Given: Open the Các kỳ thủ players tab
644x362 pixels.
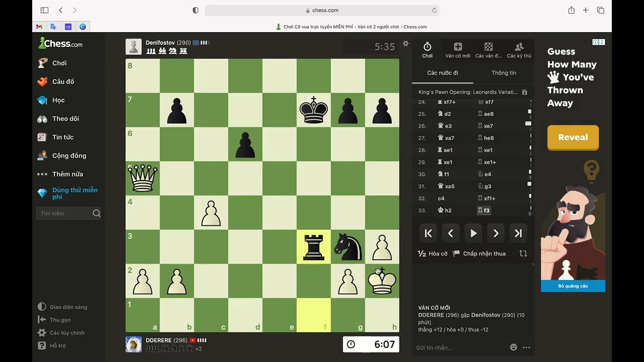Looking at the screenshot, I should click(519, 50).
